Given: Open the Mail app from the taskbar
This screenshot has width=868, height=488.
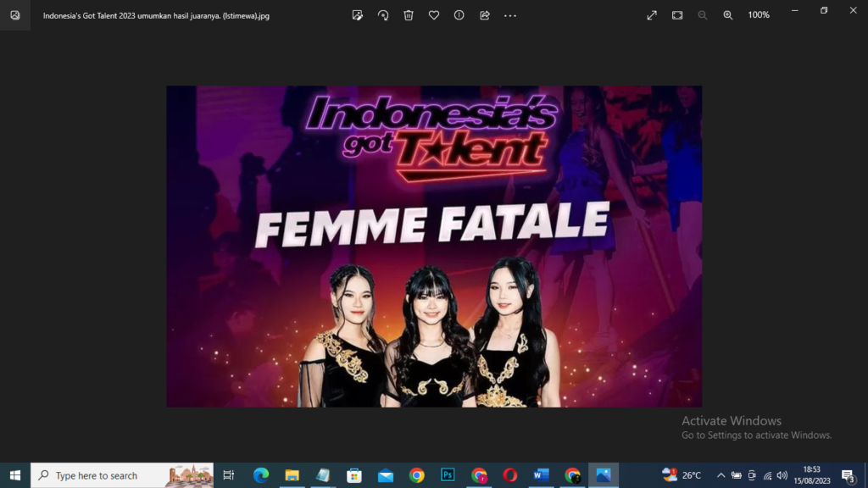Looking at the screenshot, I should (386, 475).
